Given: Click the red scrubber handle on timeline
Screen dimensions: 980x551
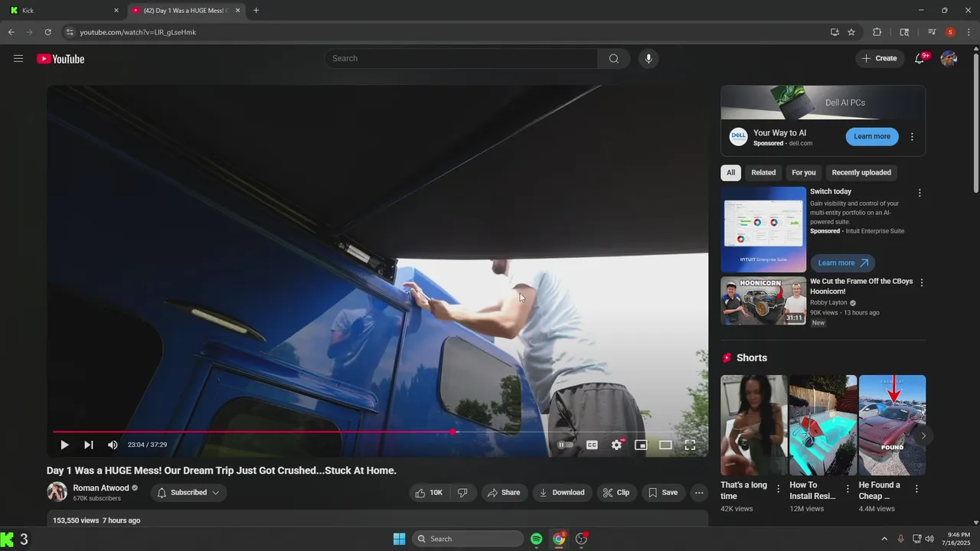Looking at the screenshot, I should click(x=453, y=432).
